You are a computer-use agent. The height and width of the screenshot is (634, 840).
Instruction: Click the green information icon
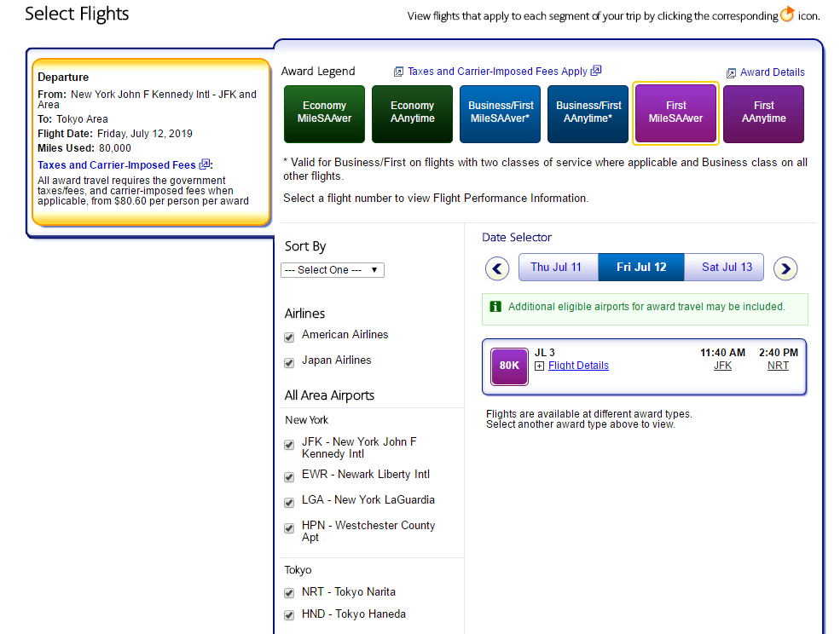[x=495, y=306]
